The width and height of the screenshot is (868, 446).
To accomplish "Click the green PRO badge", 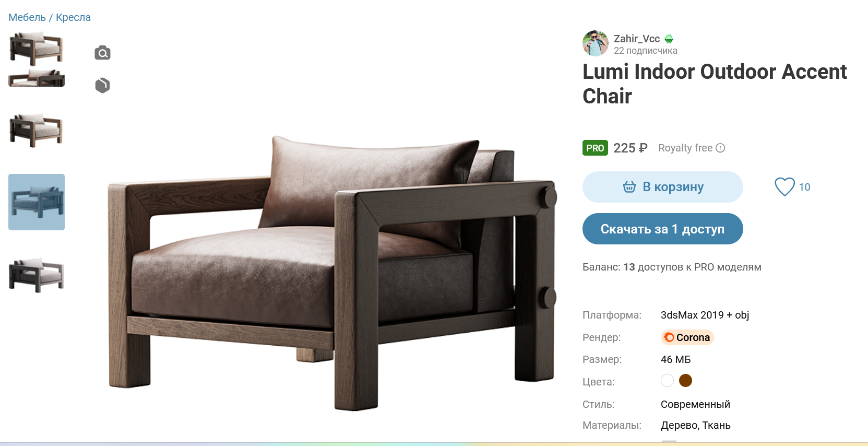I will click(x=595, y=148).
